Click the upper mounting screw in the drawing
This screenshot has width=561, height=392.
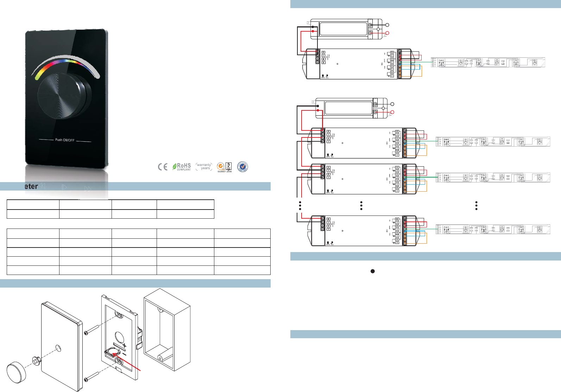pos(92,330)
